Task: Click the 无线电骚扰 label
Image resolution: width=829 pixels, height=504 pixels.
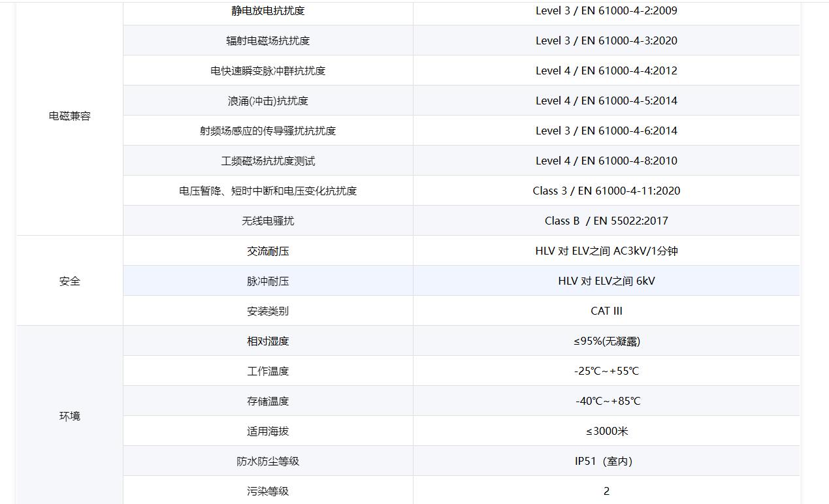Action: [x=268, y=221]
